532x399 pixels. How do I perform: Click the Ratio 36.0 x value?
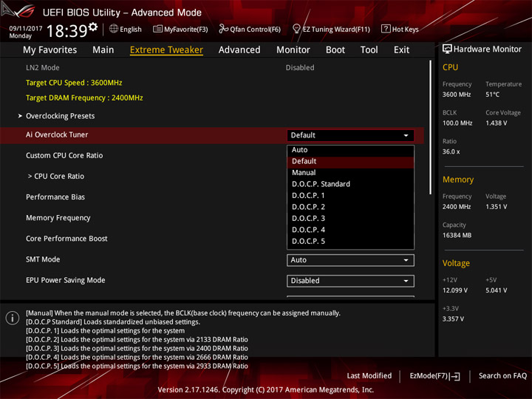[451, 151]
